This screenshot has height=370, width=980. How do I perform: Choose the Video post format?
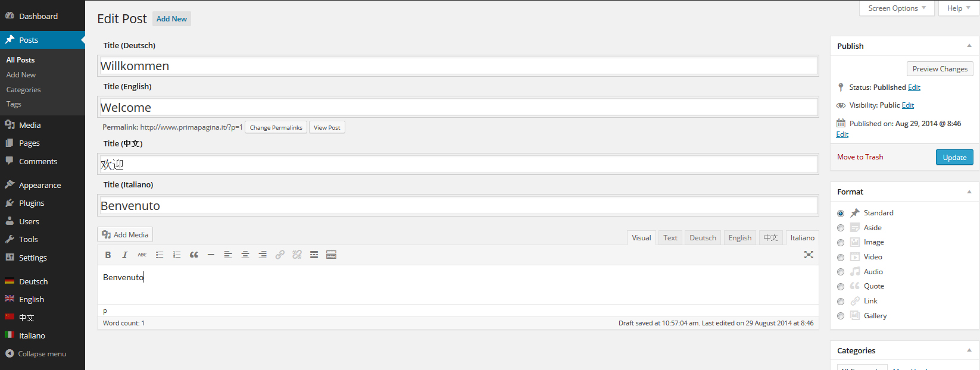point(841,258)
